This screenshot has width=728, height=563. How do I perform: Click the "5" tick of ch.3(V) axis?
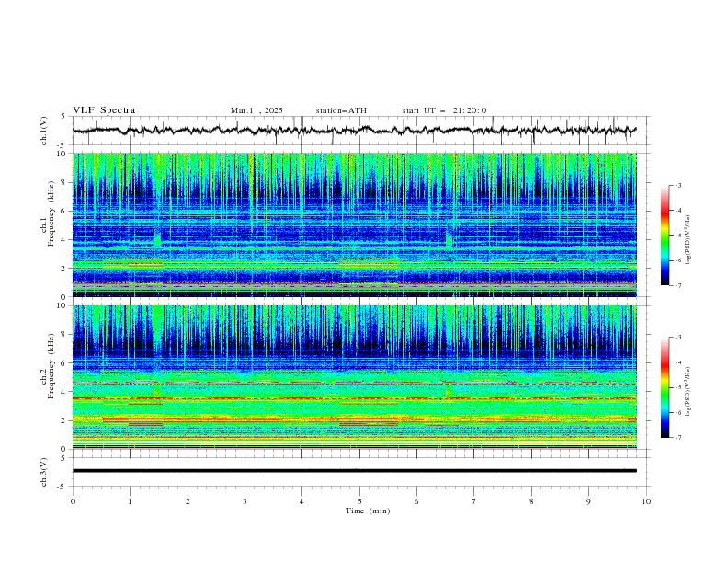pyautogui.click(x=63, y=457)
